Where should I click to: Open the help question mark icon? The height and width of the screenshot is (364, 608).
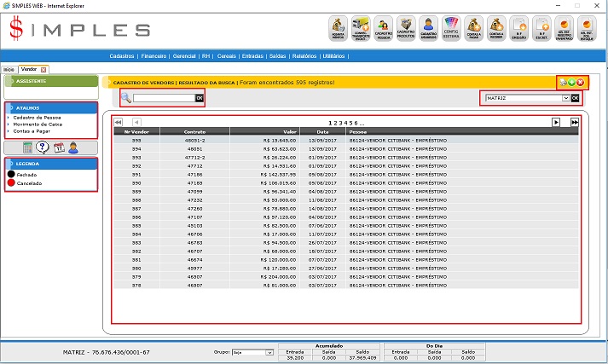[x=42, y=147]
